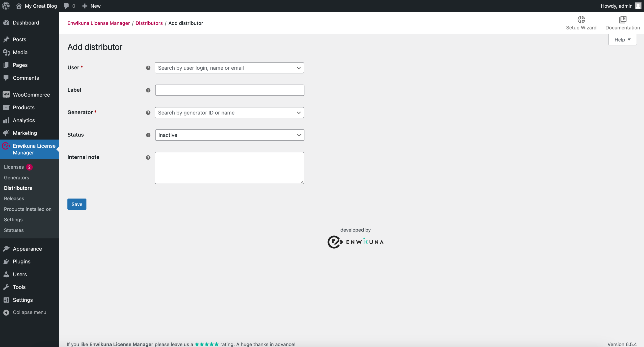Click the Collapse menu icon
The width and height of the screenshot is (644, 347).
(6, 312)
